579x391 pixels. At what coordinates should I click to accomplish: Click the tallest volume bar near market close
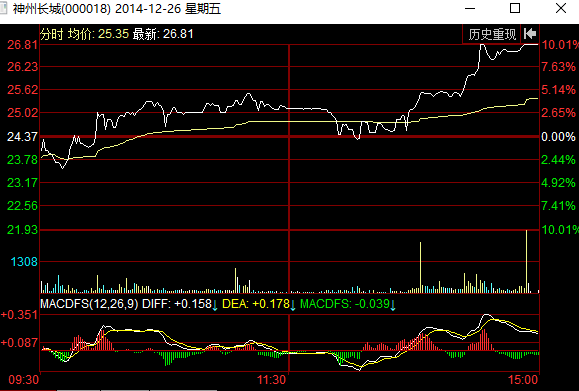(527, 261)
